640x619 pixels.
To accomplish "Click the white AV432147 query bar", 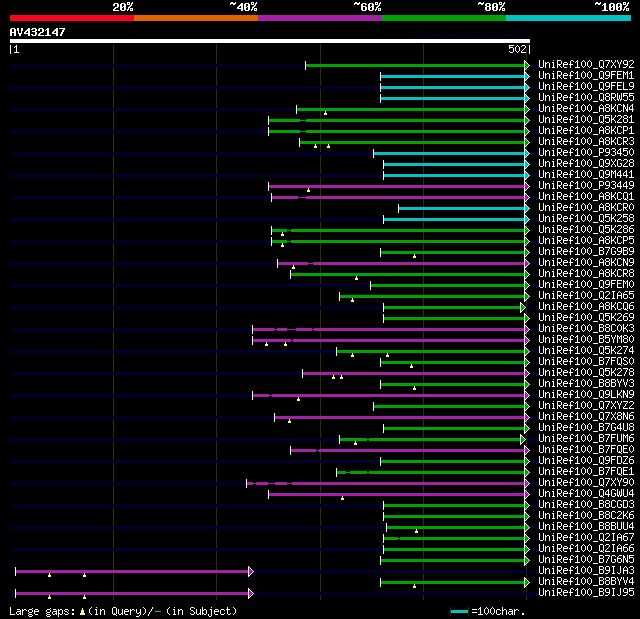I will point(270,41).
